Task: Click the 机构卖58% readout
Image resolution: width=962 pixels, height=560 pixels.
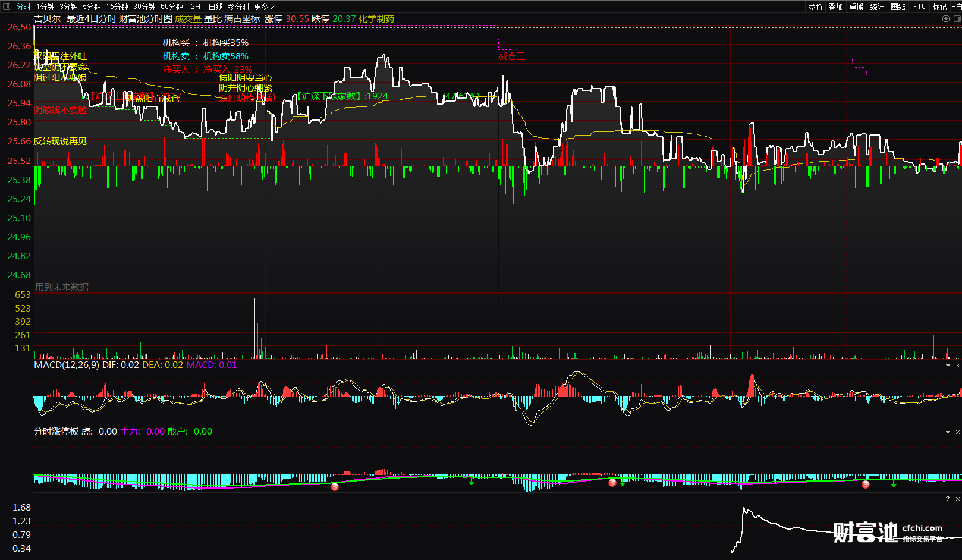Action: coord(226,56)
